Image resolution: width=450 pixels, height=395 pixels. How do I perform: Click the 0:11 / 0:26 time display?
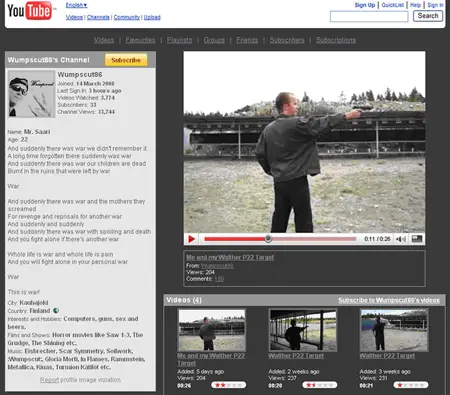tap(377, 239)
